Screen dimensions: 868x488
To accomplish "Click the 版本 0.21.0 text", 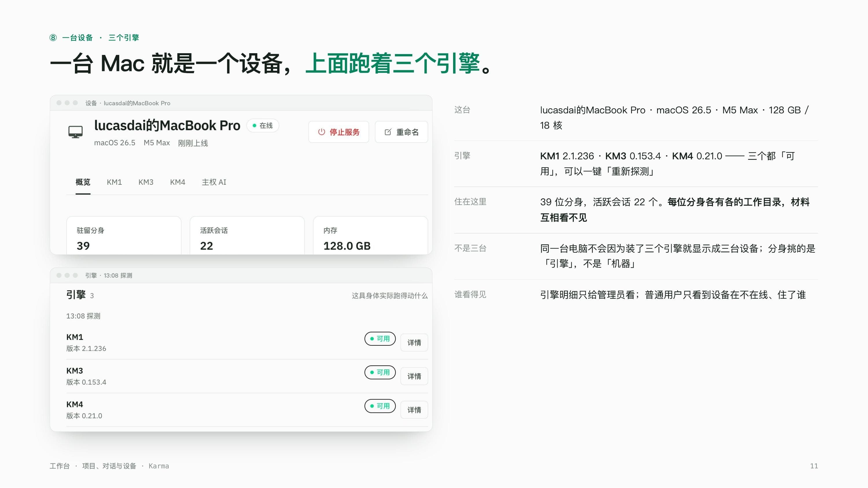I will [x=84, y=416].
